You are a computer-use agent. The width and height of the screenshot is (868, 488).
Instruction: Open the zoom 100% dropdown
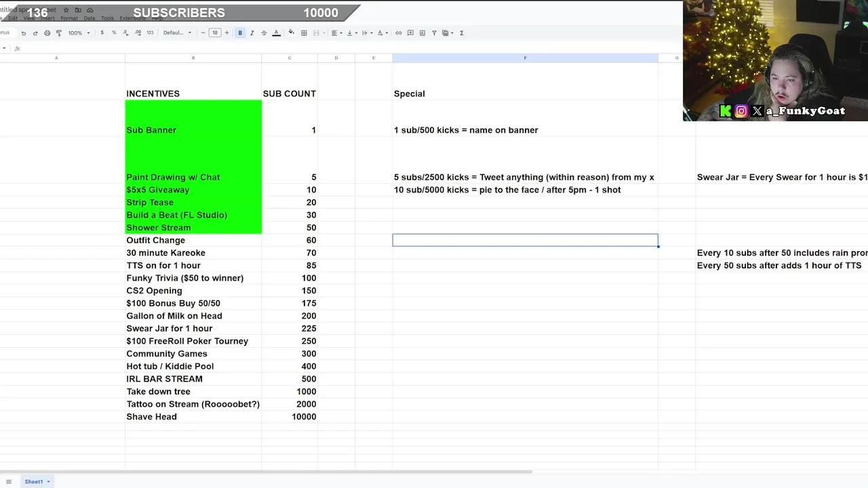pos(79,33)
